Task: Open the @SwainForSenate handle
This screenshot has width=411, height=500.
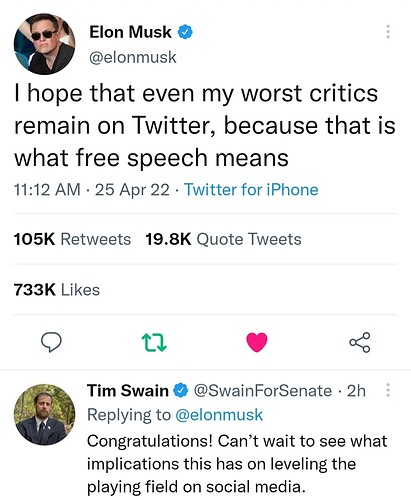Action: tap(263, 391)
